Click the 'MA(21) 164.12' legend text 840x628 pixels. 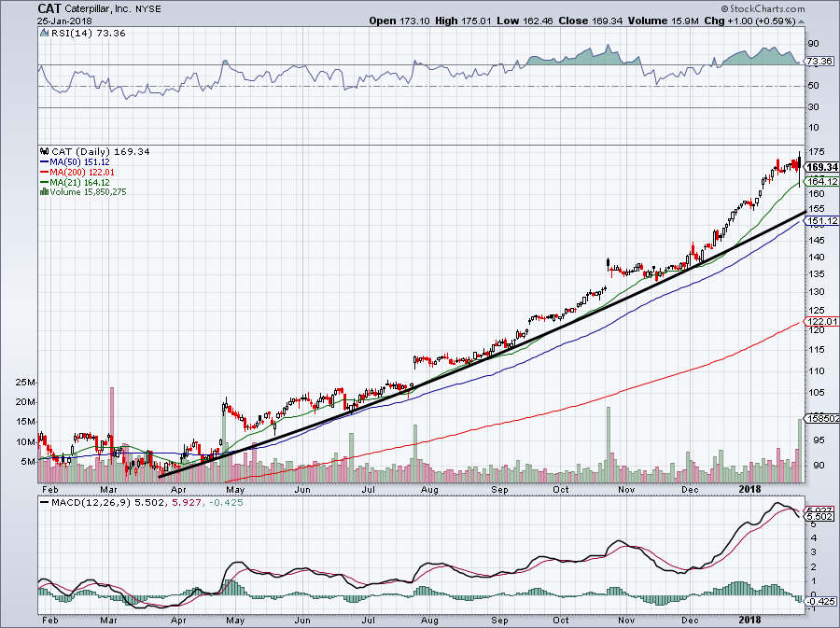[x=80, y=183]
